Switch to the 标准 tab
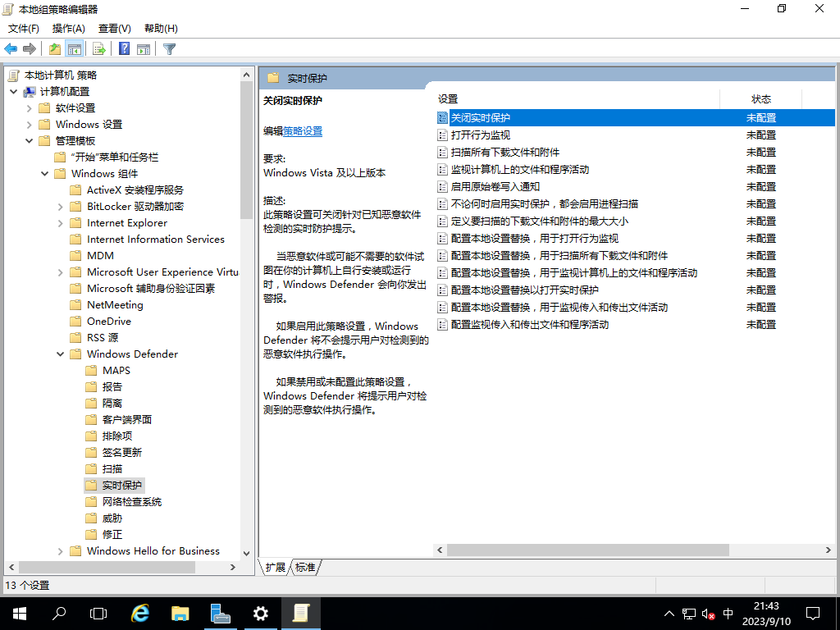This screenshot has height=630, width=840. tap(306, 568)
